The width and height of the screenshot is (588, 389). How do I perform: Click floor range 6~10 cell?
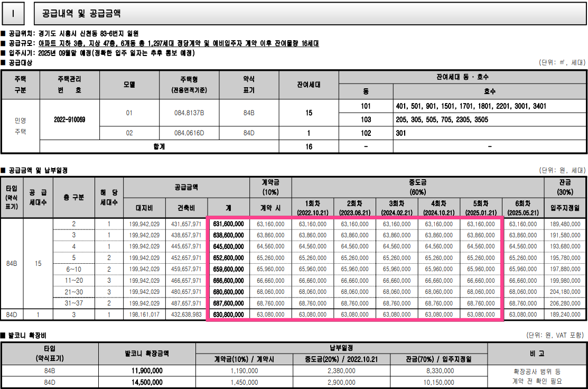tap(74, 270)
